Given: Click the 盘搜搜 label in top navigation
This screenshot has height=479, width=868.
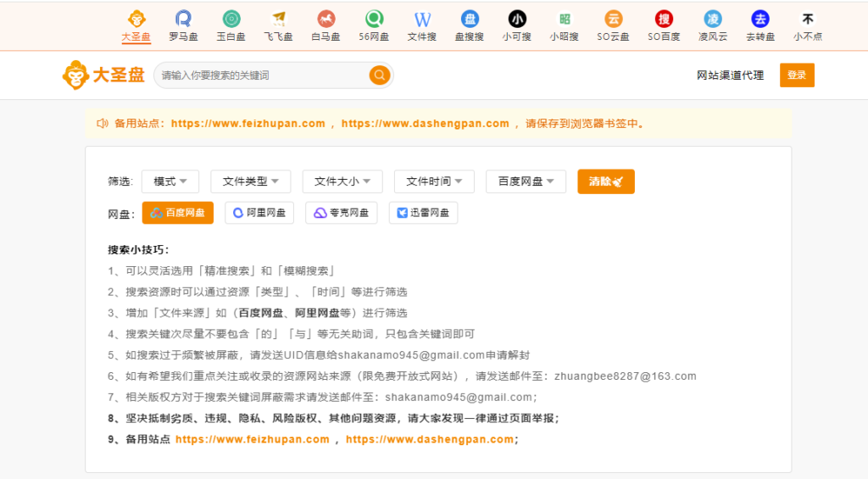Looking at the screenshot, I should point(470,36).
